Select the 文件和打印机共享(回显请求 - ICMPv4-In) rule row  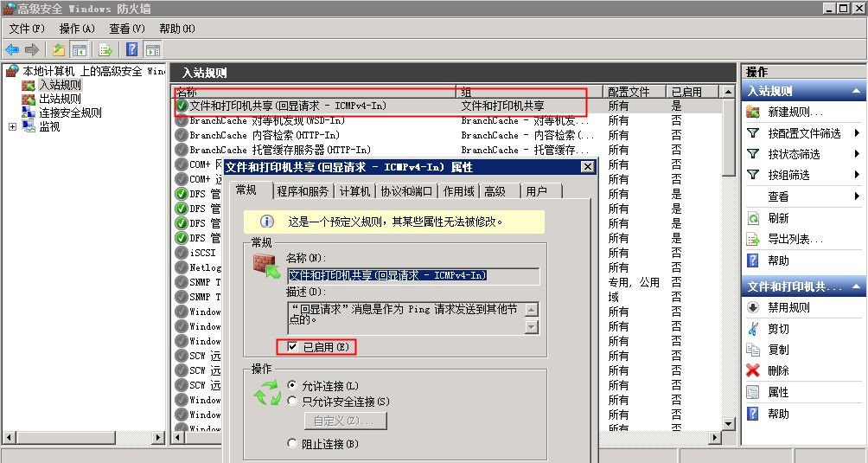pos(447,106)
